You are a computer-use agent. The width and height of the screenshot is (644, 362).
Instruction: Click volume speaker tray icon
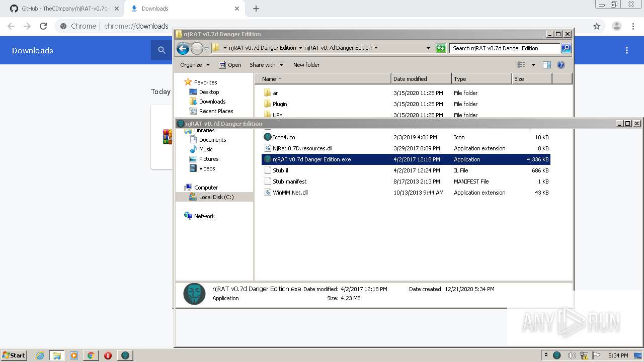pos(572,355)
